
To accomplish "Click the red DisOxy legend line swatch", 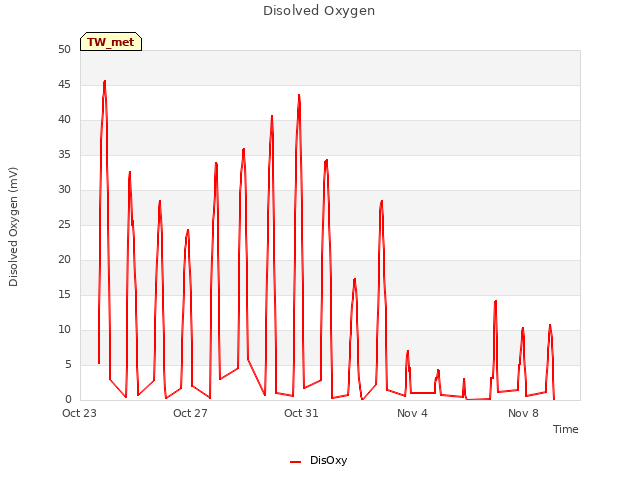I will (x=295, y=462).
